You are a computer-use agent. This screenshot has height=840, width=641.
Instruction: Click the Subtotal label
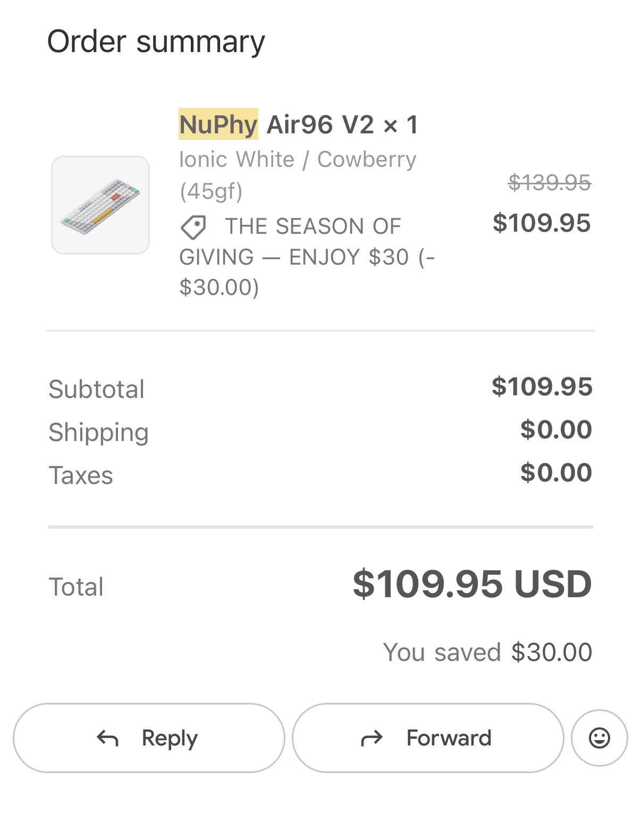96,389
